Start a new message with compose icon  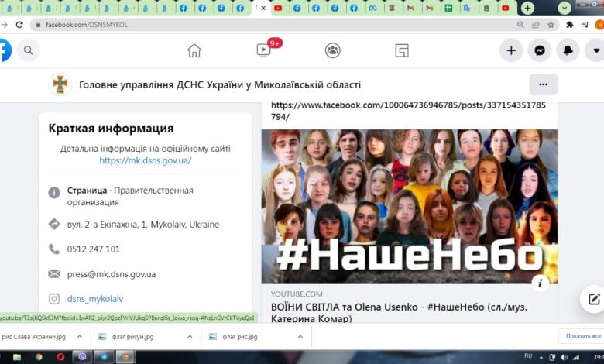coord(593,299)
